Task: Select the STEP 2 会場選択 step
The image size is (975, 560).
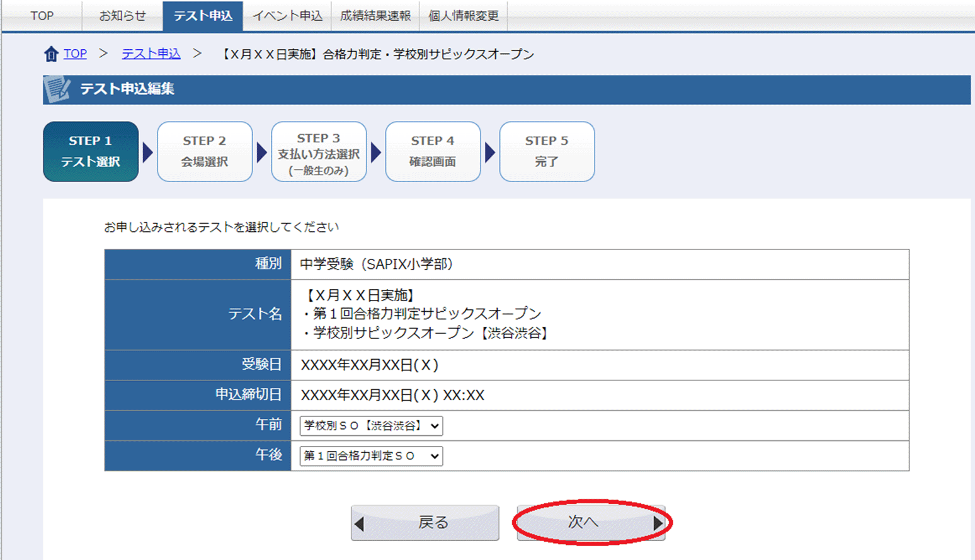Action: 205,152
